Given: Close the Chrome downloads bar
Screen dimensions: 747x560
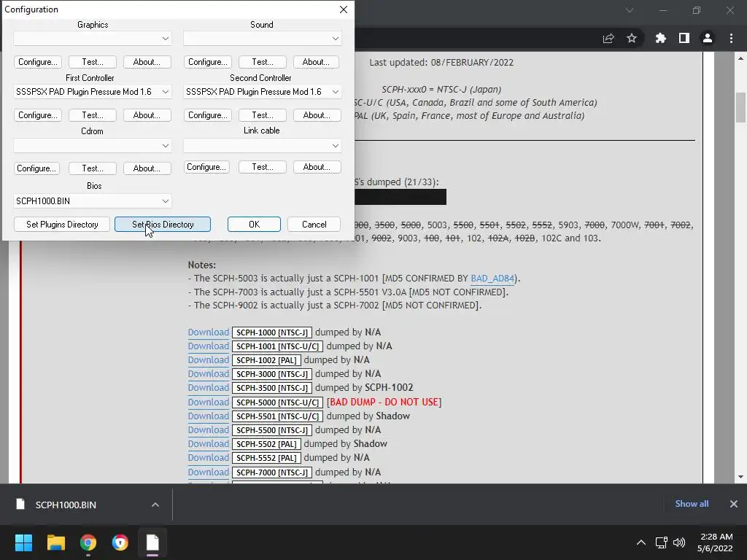Looking at the screenshot, I should 734,504.
